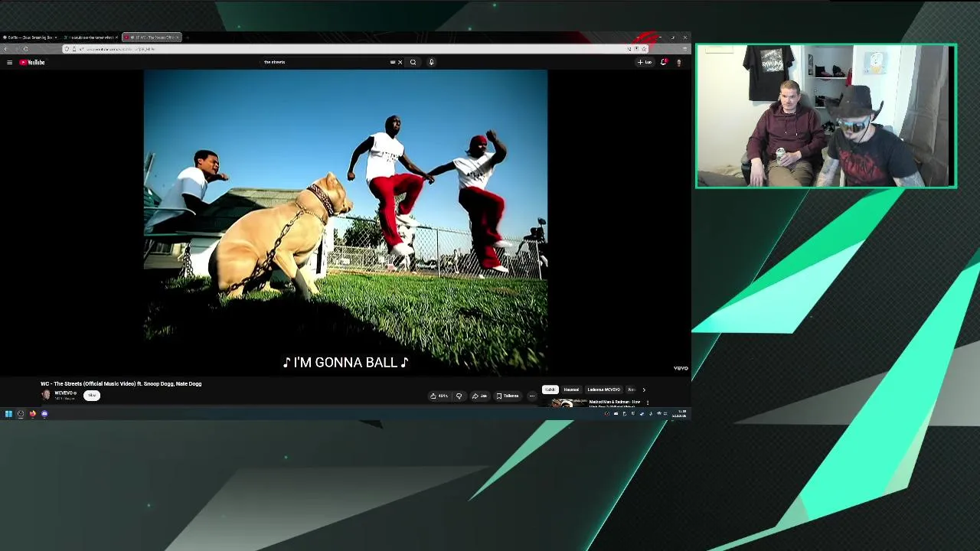
Task: Dislike the video with thumbs-down button
Action: point(459,396)
